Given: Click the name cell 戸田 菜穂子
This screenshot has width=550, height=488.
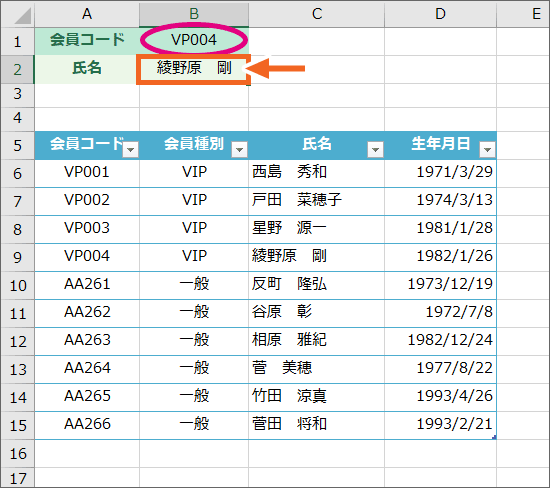Looking at the screenshot, I should coord(317,200).
